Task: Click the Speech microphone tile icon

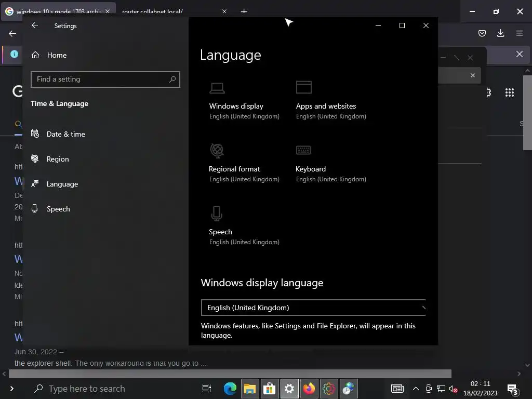Action: (217, 214)
